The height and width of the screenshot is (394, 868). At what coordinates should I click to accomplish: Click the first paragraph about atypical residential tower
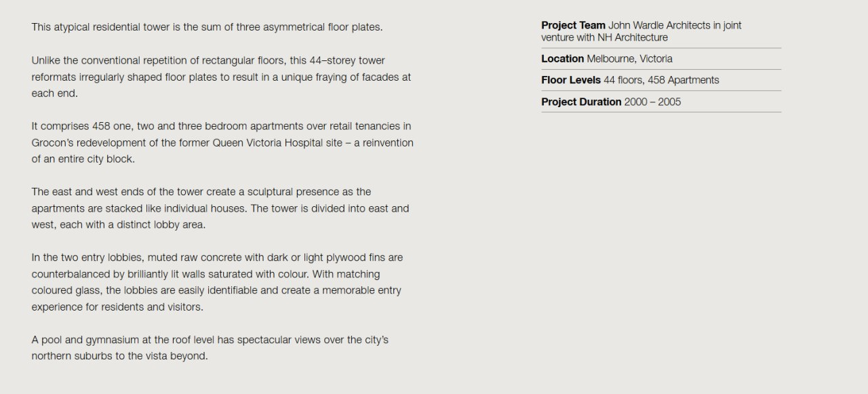point(207,27)
